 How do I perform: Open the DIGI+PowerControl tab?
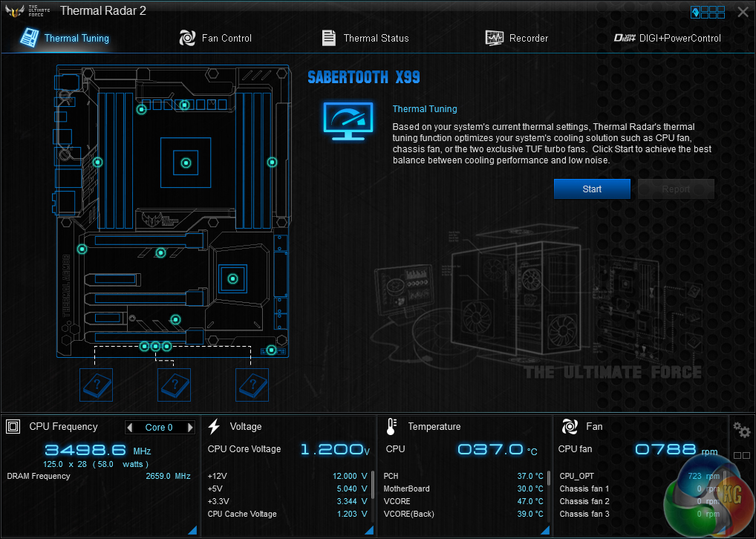click(668, 38)
